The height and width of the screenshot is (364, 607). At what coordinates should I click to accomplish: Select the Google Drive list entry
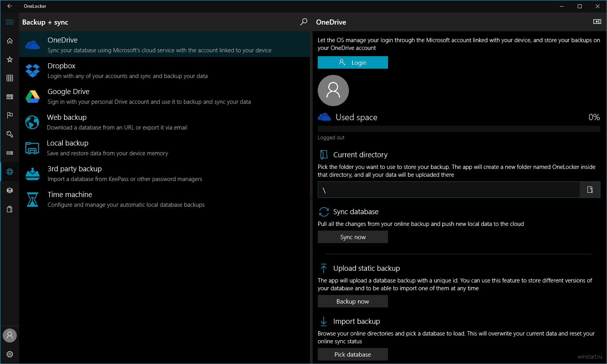pos(165,96)
